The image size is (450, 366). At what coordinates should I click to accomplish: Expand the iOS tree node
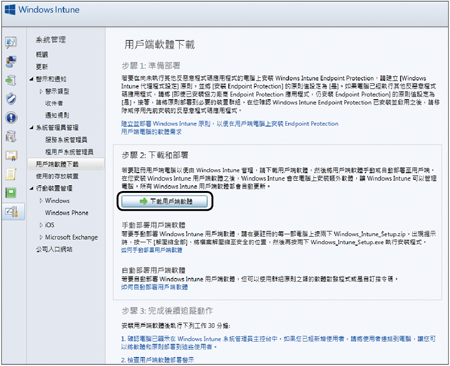tap(41, 225)
